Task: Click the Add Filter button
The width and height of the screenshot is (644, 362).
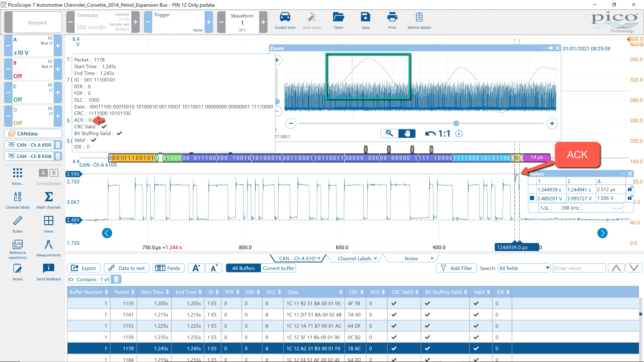Action: [x=456, y=268]
